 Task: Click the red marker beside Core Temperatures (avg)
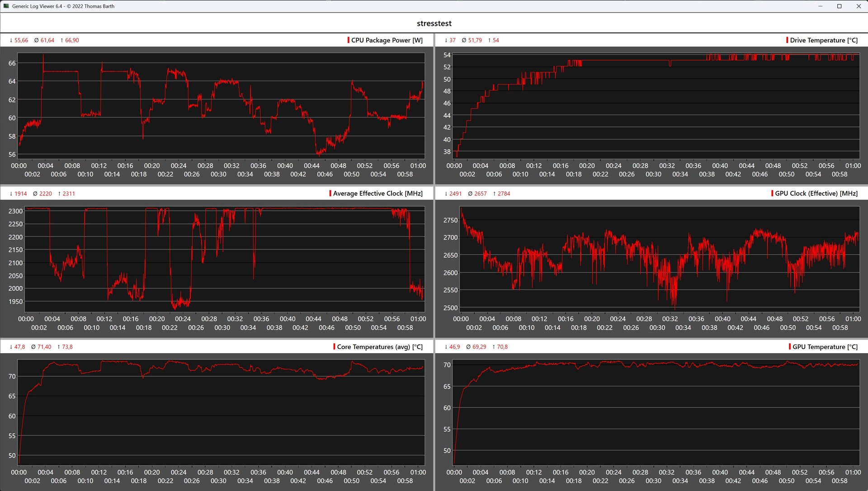pos(334,347)
